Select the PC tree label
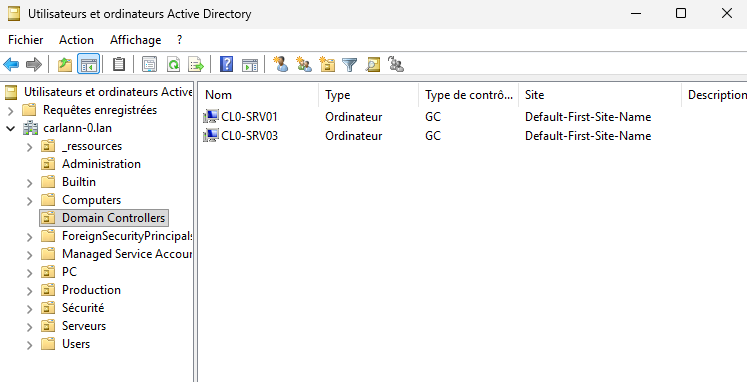Image resolution: width=747 pixels, height=382 pixels. coord(69,272)
